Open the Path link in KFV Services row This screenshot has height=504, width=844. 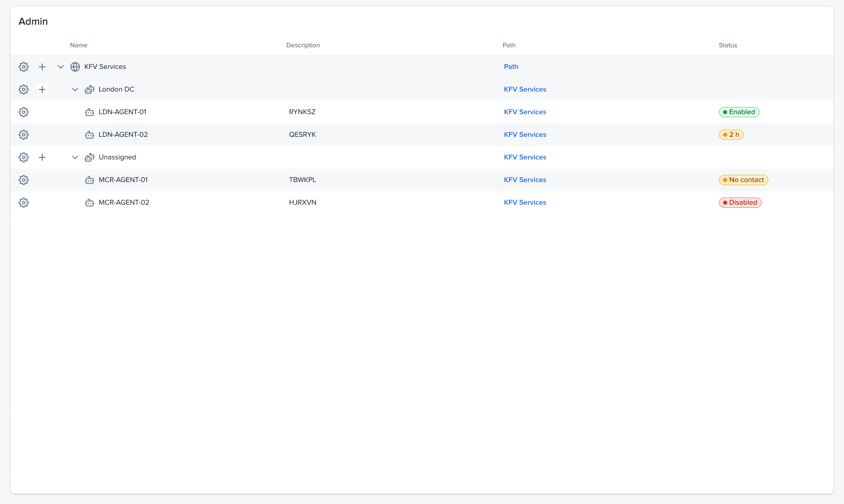pos(511,67)
